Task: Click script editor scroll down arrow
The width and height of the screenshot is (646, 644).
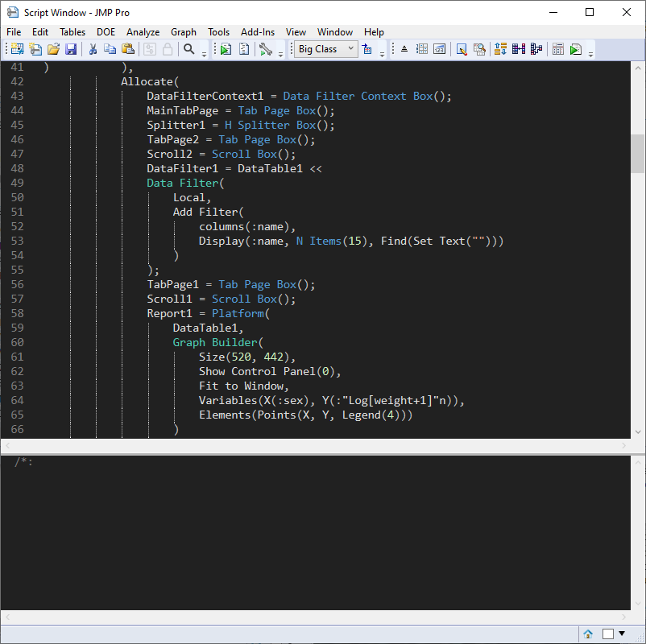Action: pyautogui.click(x=638, y=432)
